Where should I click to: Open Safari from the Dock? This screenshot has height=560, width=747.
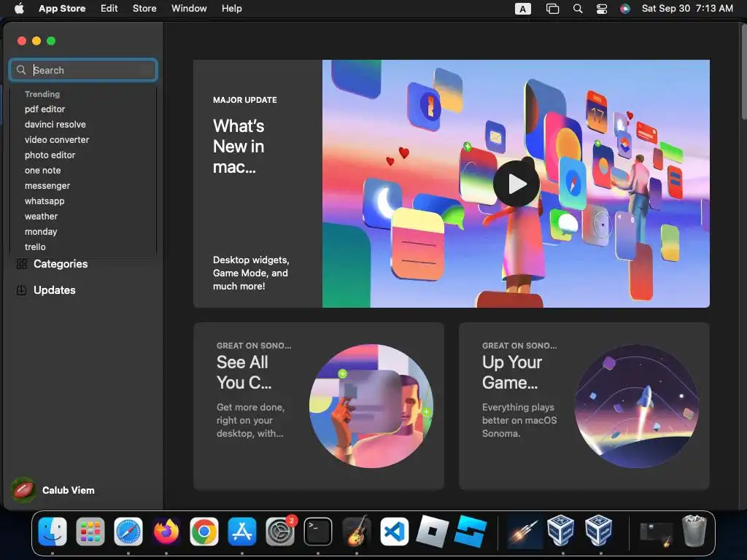[x=128, y=532]
